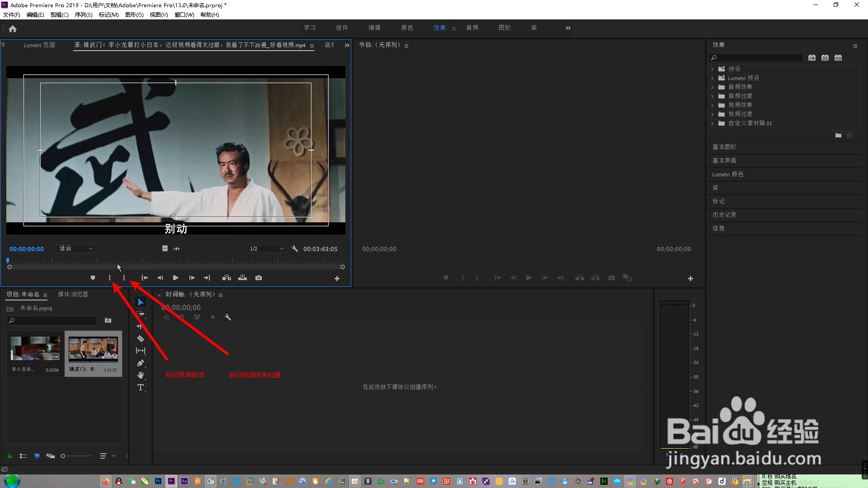The height and width of the screenshot is (488, 868).
Task: Open the 1/2 playback resolution dropdown
Action: pos(266,249)
